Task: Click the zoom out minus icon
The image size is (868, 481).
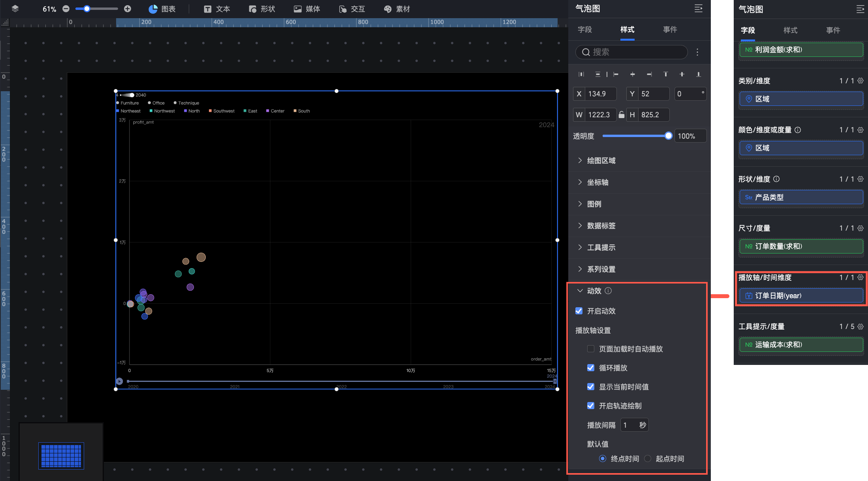Action: [x=66, y=9]
